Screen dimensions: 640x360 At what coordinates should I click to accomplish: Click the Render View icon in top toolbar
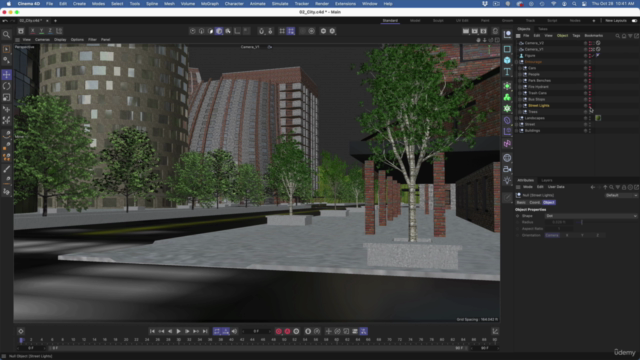466,31
